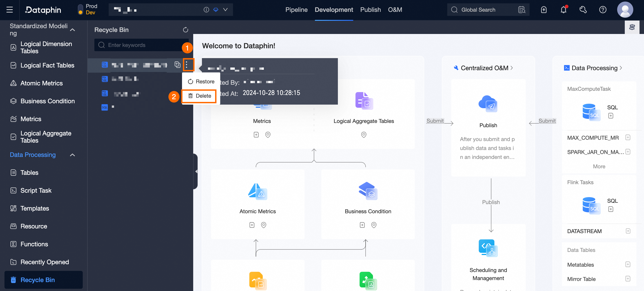Open the notifications bell

563,10
